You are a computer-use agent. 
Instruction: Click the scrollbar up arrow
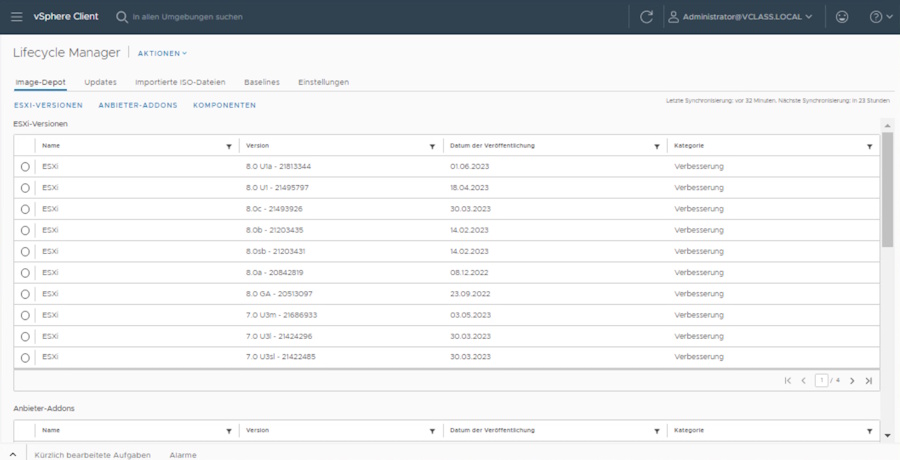click(x=887, y=125)
